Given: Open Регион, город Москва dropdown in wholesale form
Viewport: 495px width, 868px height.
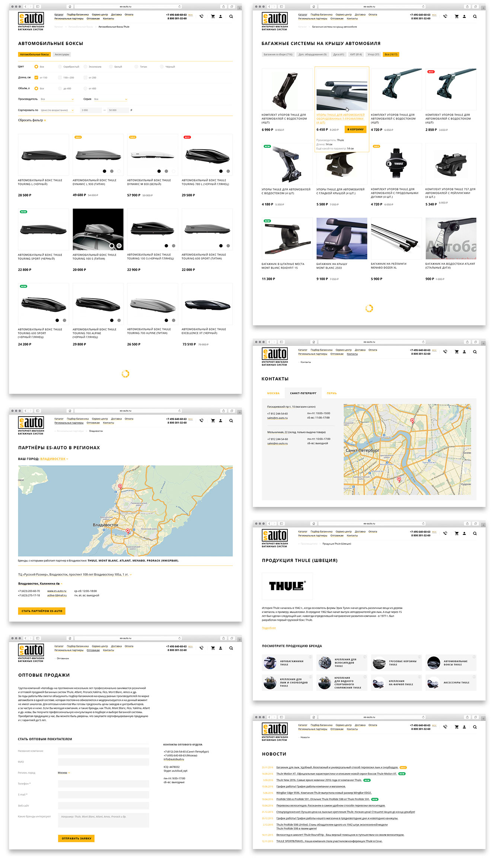Looking at the screenshot, I should [x=64, y=773].
